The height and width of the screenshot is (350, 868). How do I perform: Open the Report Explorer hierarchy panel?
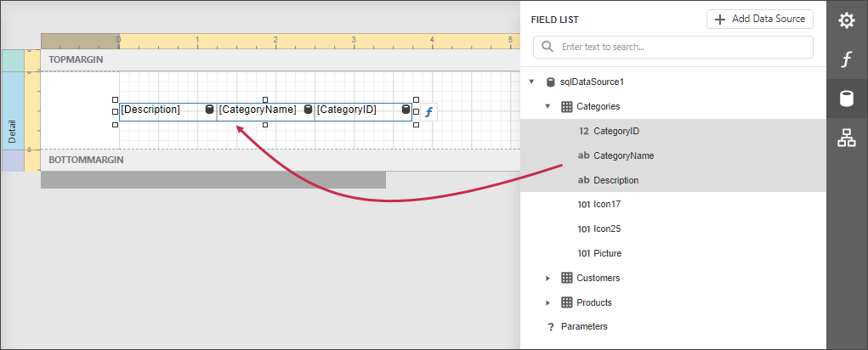click(847, 138)
